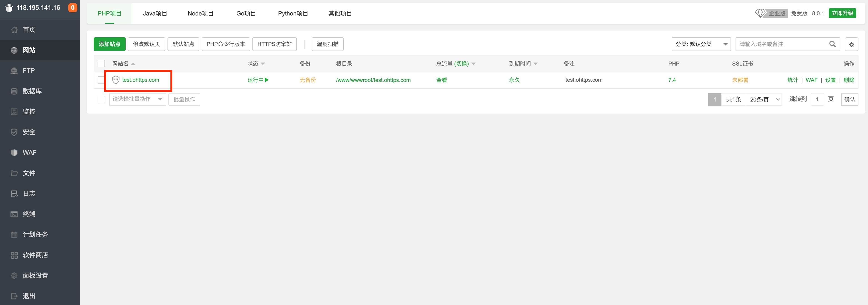Screen dimensions: 868x305
Task: Open the 分类: 默认分类 dropdown
Action: (x=701, y=44)
